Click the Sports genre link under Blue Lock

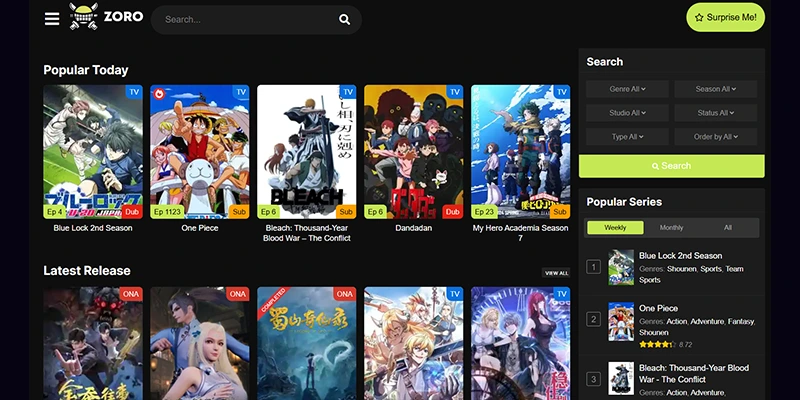point(711,269)
